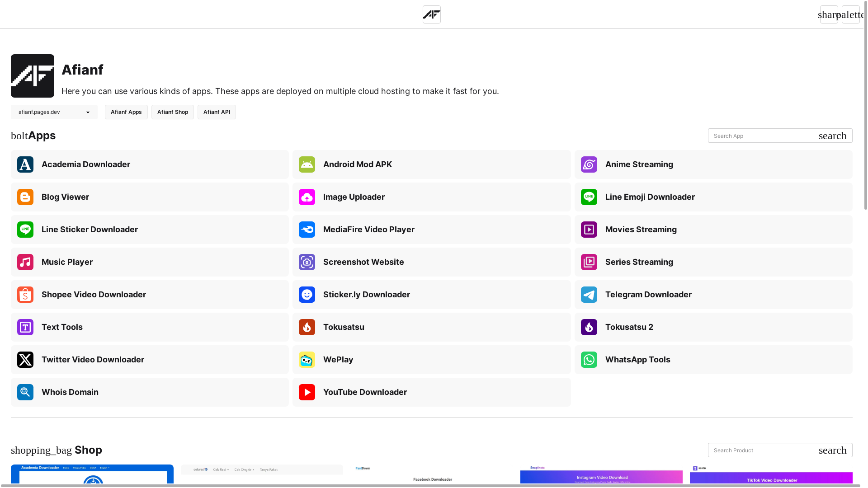Viewport: 868px width, 488px height.
Task: Switch to Afianf Apps tab
Action: coord(126,112)
